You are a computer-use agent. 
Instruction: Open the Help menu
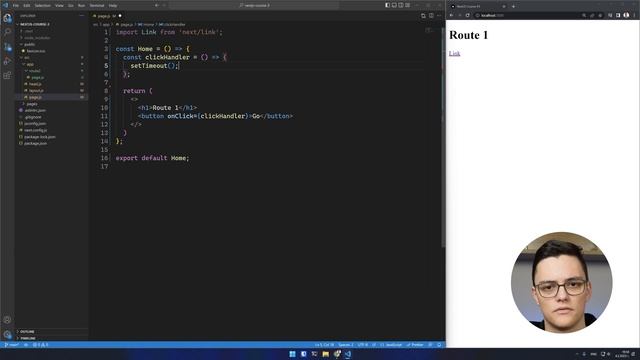click(x=113, y=6)
